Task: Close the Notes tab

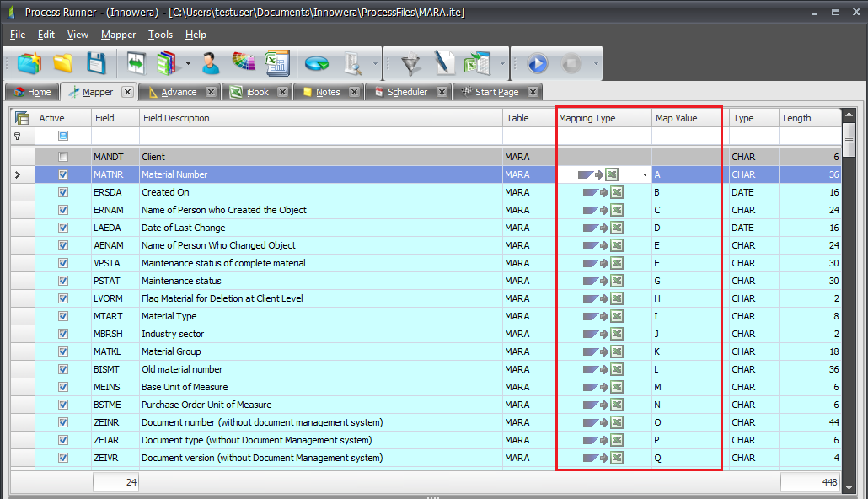Action: 354,92
